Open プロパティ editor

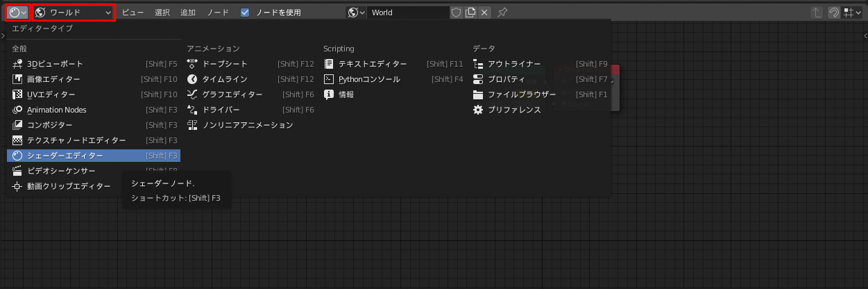[540, 79]
